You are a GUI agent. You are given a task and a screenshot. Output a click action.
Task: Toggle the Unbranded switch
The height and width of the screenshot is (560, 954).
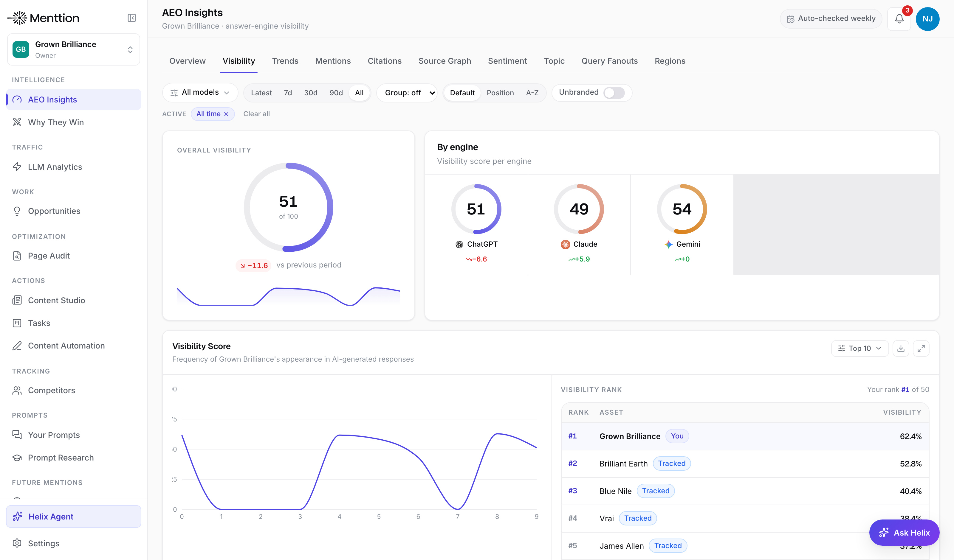point(614,93)
